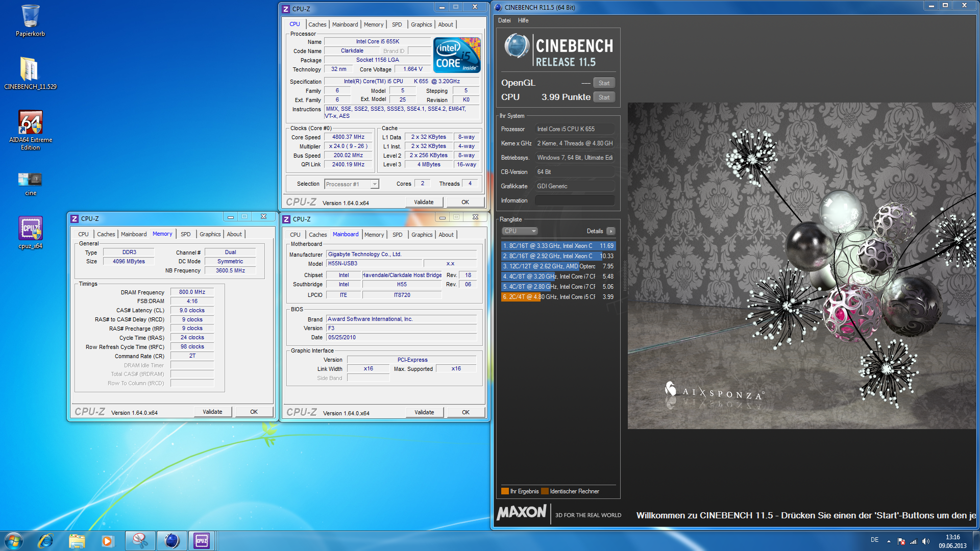
Task: Open Graphics tab in top CPU-Z window
Action: [x=421, y=24]
